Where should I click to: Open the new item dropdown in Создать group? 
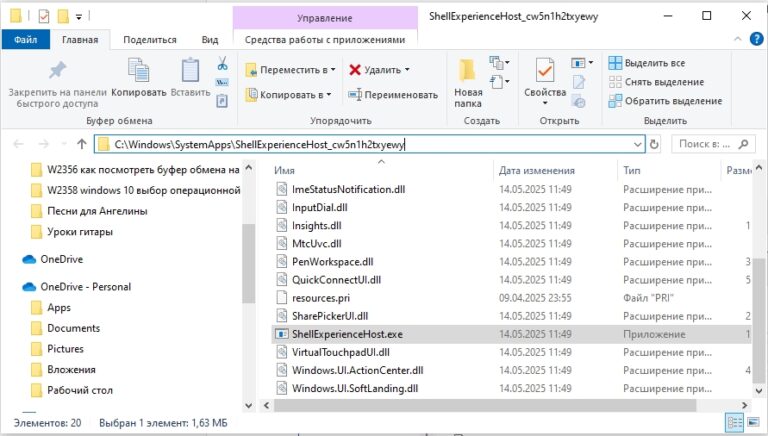tap(500, 62)
